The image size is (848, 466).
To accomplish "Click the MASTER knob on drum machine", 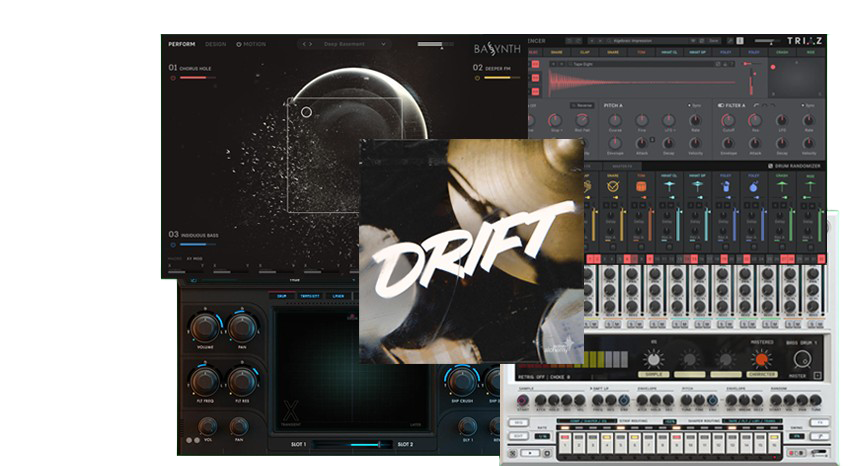I will (x=802, y=358).
